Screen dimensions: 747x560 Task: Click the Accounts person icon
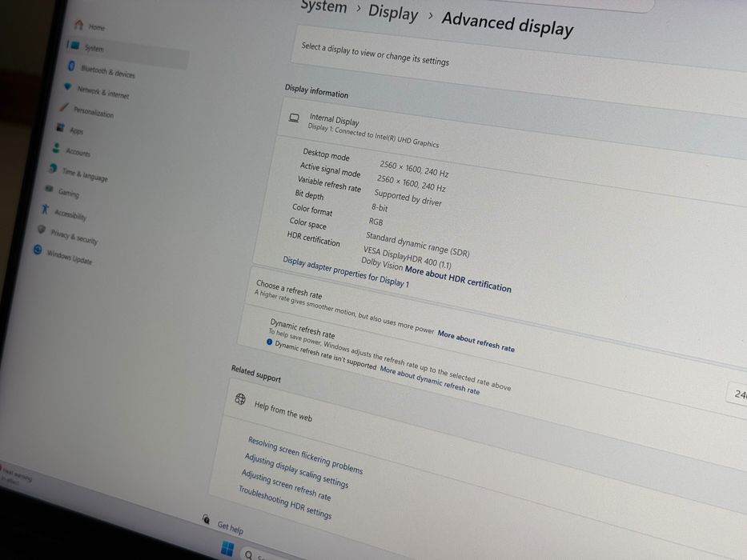pyautogui.click(x=56, y=148)
